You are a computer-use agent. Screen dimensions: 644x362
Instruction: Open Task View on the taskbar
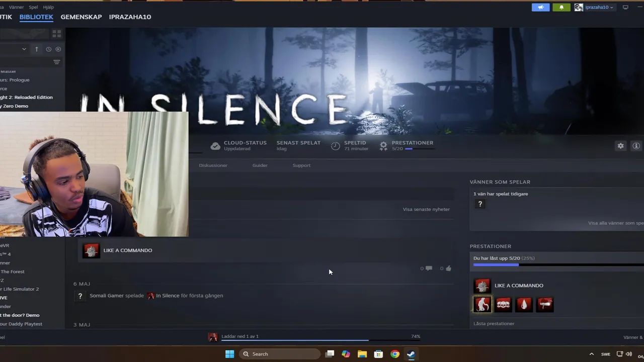(330, 354)
